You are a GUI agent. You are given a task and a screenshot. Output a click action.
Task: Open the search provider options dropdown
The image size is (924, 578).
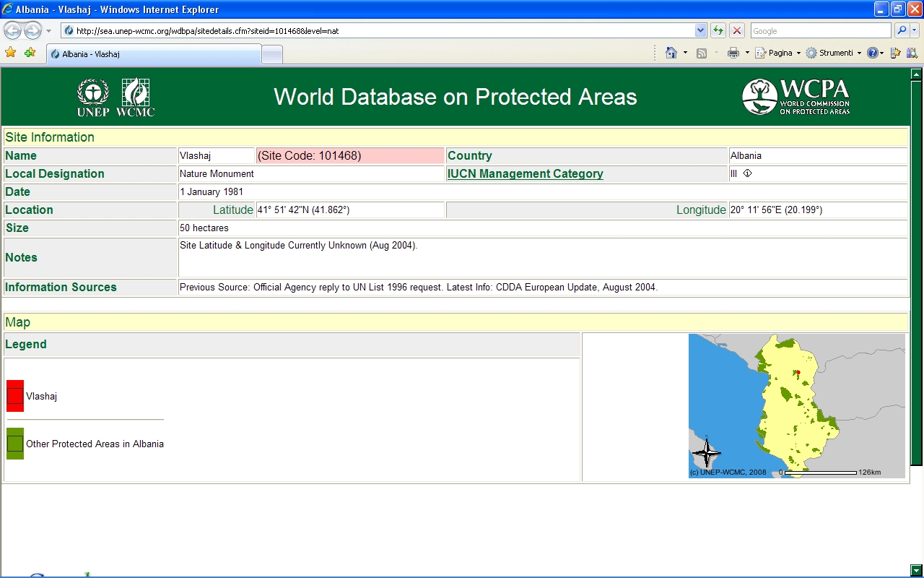915,30
